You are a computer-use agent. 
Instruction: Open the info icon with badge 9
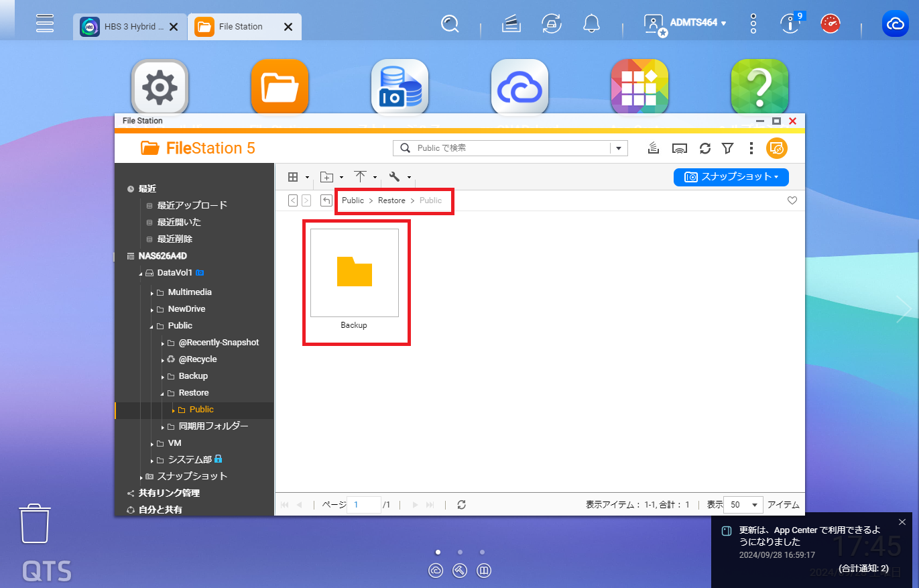pyautogui.click(x=791, y=24)
